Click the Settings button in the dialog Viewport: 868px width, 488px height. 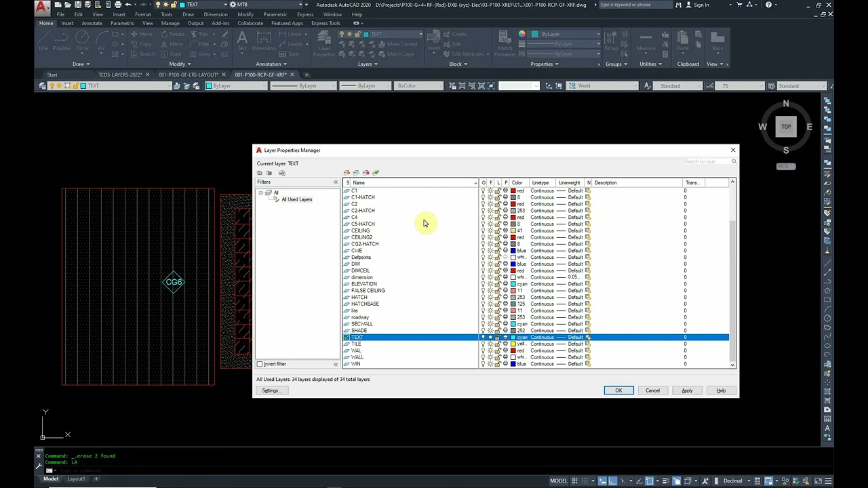click(x=271, y=390)
